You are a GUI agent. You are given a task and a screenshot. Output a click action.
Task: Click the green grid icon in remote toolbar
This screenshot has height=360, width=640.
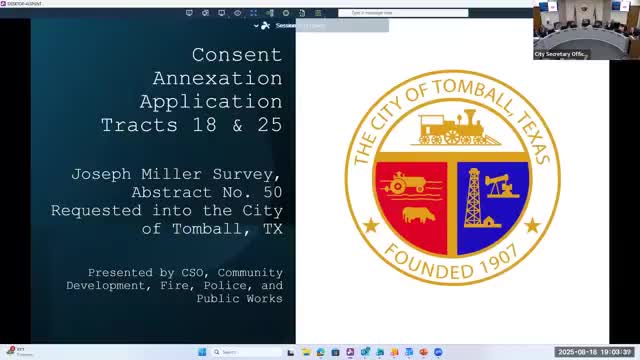[x=318, y=13]
